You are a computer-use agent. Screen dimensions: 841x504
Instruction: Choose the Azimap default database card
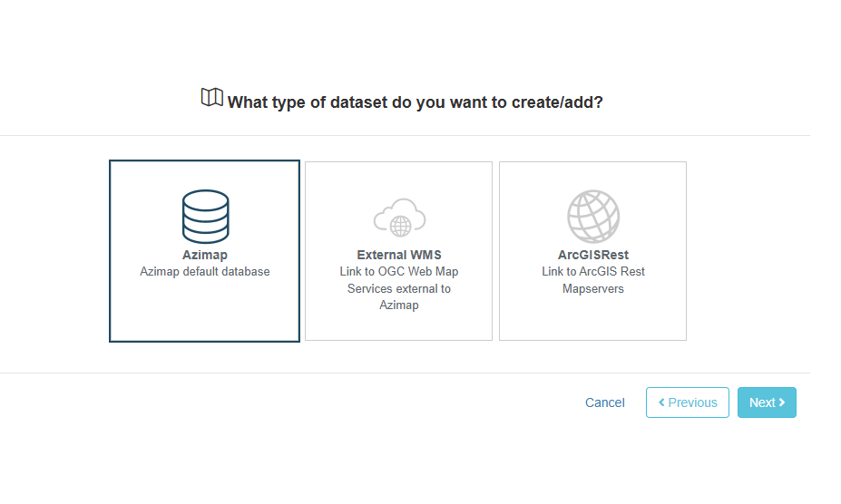point(204,251)
